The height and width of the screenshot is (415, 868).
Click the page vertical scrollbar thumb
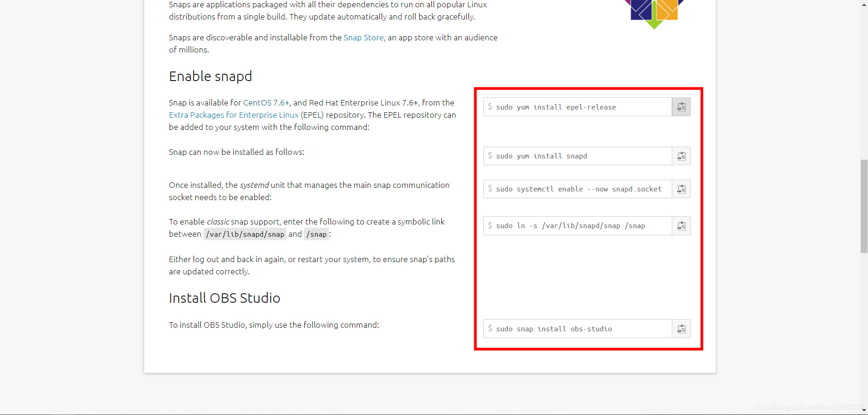(864, 206)
